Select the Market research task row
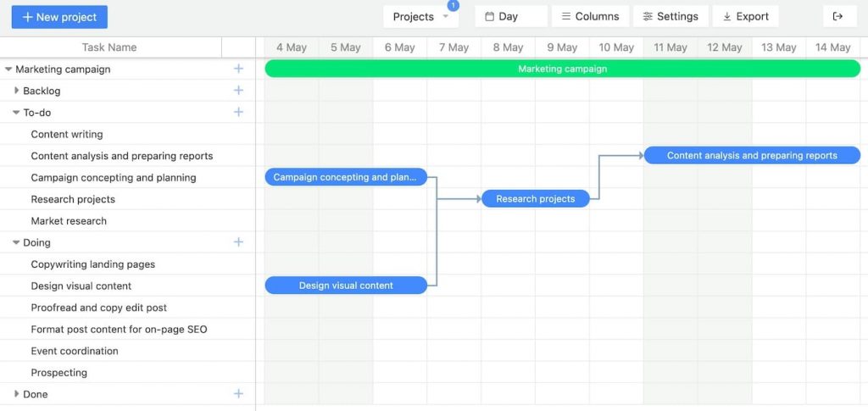The width and height of the screenshot is (868, 411). (x=69, y=221)
